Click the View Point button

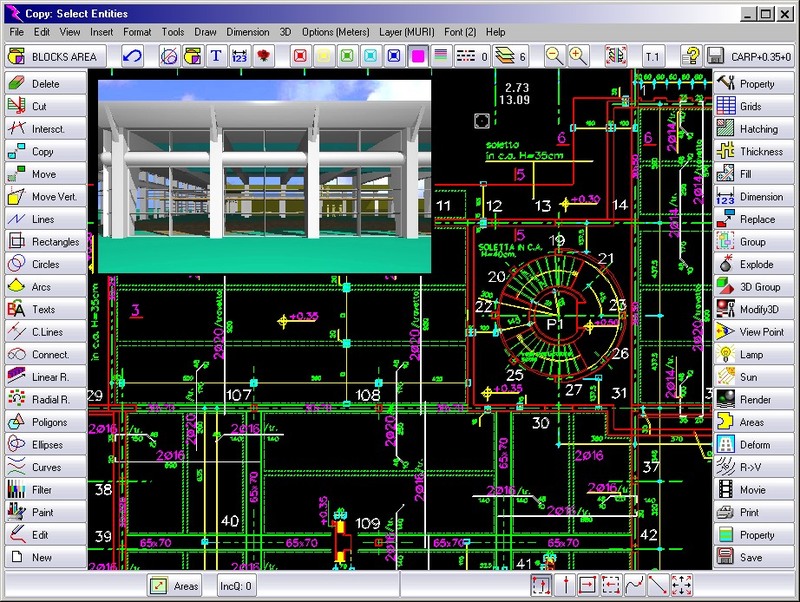click(x=754, y=332)
